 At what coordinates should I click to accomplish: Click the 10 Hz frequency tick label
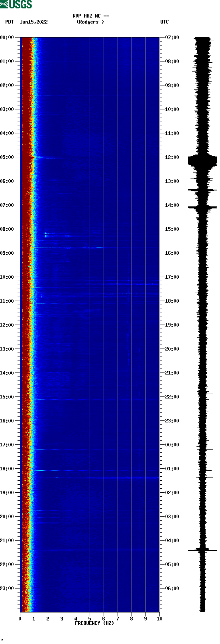click(159, 619)
